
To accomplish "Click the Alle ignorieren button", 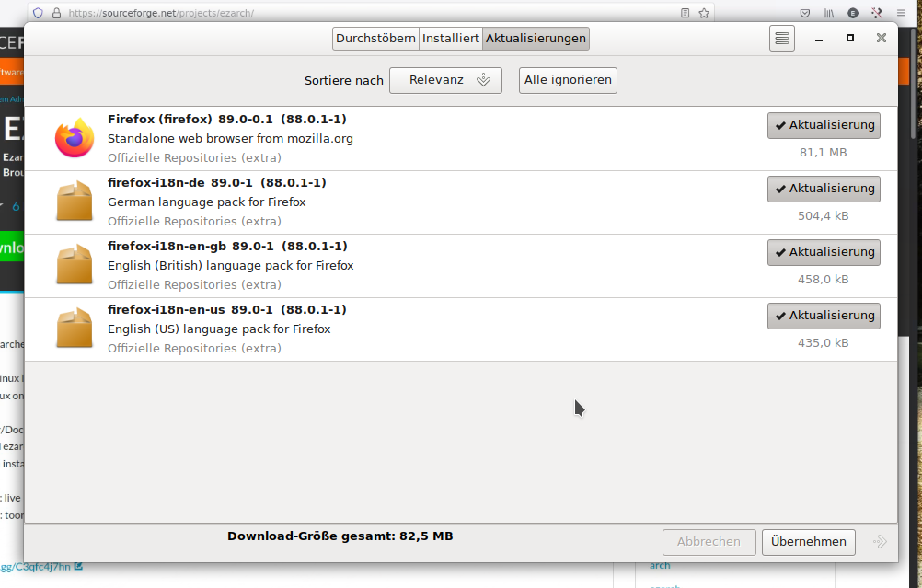I will point(568,80).
